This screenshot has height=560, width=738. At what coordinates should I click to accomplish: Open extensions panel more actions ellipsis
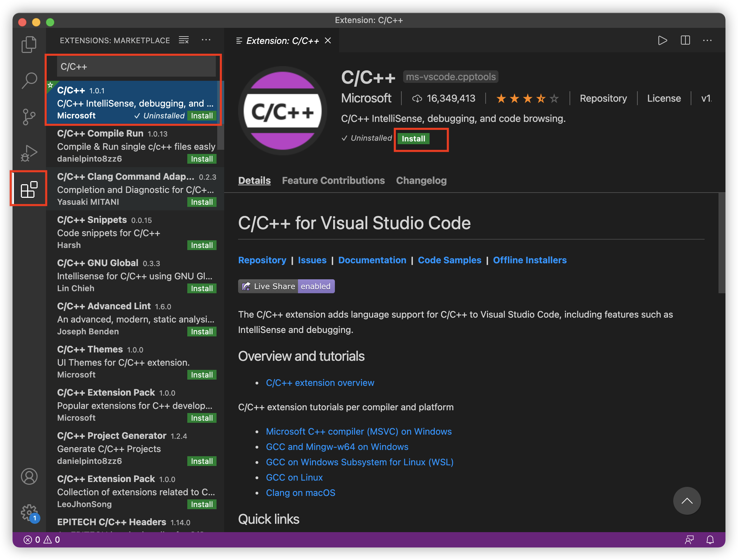tap(206, 40)
